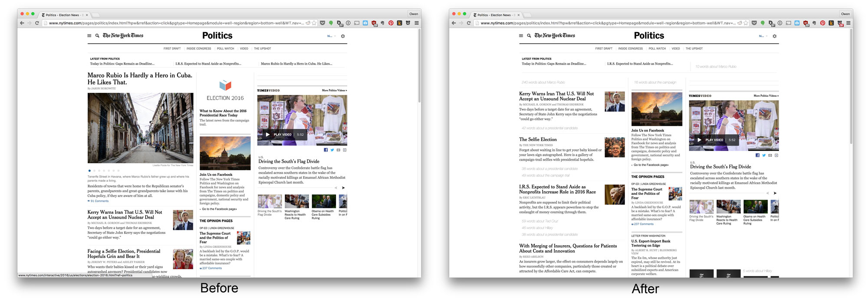Open Facing a Selfie Election in Before window
Viewport: 868px width, 299px height.
click(124, 254)
